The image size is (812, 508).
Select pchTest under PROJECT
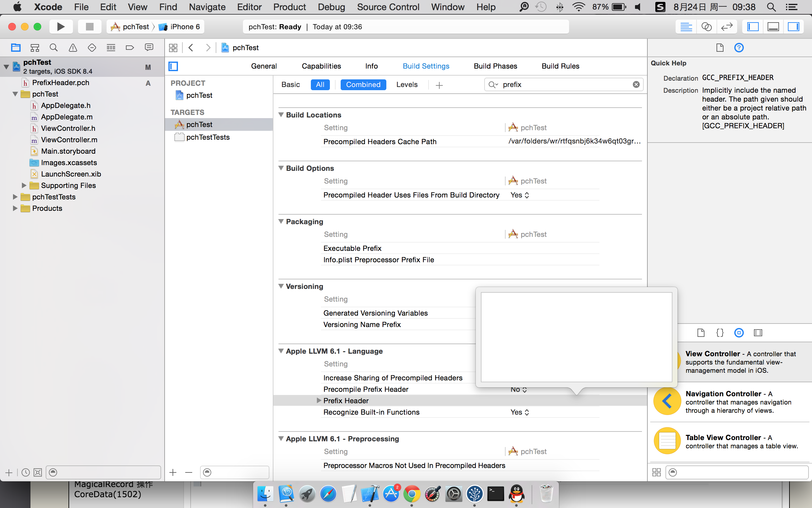tap(199, 96)
